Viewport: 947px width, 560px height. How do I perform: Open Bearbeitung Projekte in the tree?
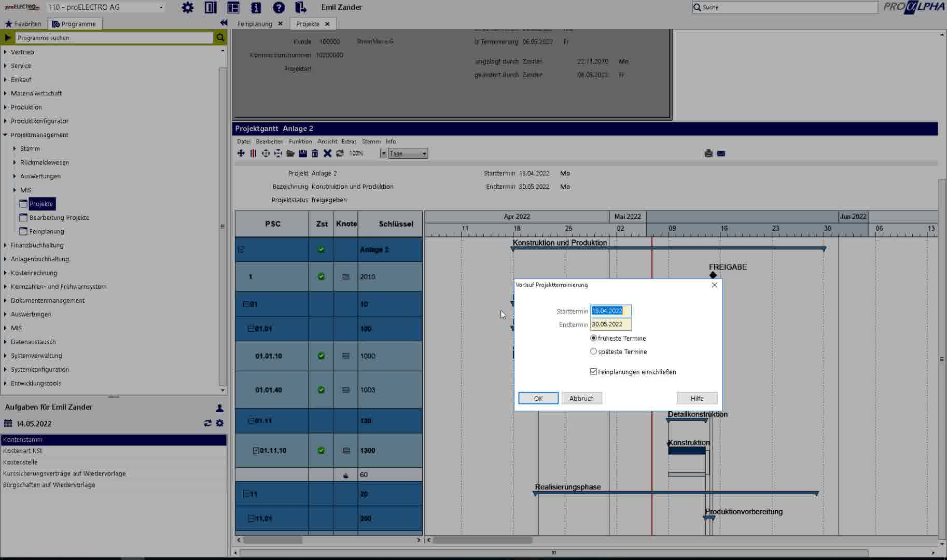point(59,218)
